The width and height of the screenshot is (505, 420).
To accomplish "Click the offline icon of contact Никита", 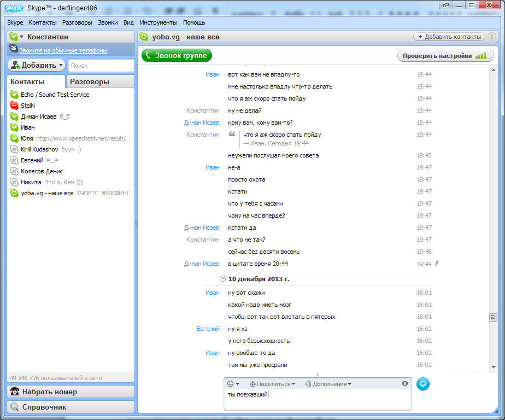I will click(14, 182).
